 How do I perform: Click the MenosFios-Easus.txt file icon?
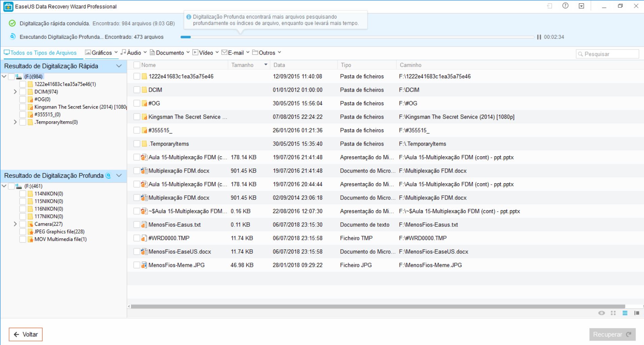[144, 225]
